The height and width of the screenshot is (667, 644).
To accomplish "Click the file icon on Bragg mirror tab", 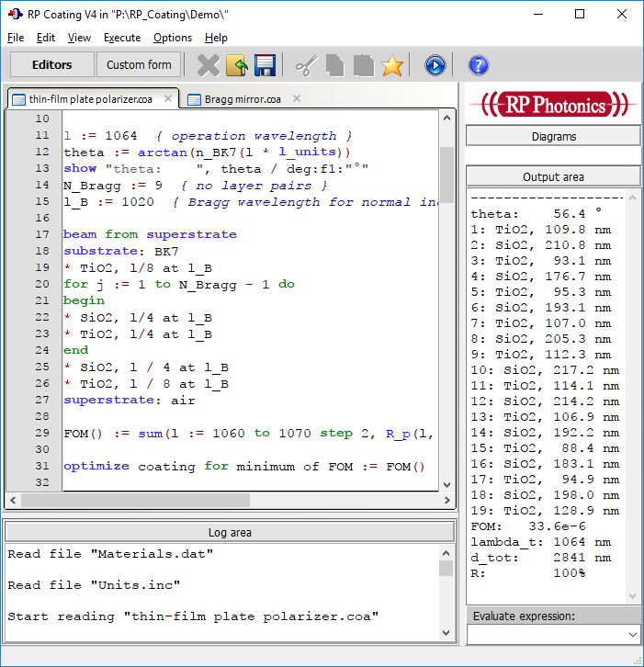I will point(194,99).
